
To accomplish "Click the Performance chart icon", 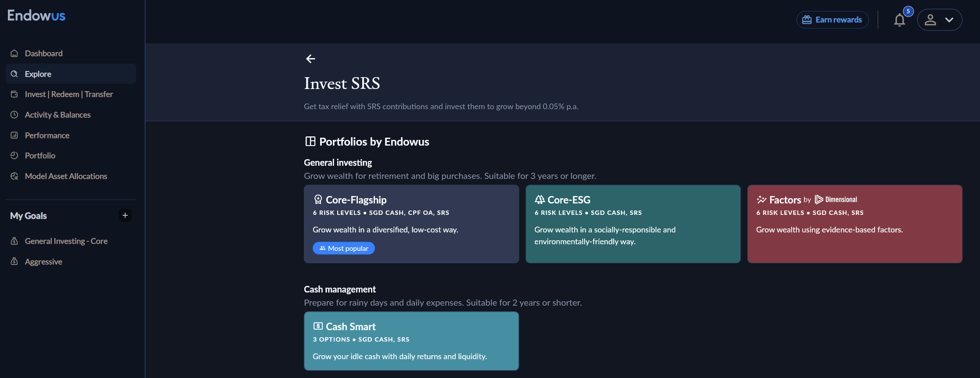I will click(14, 135).
